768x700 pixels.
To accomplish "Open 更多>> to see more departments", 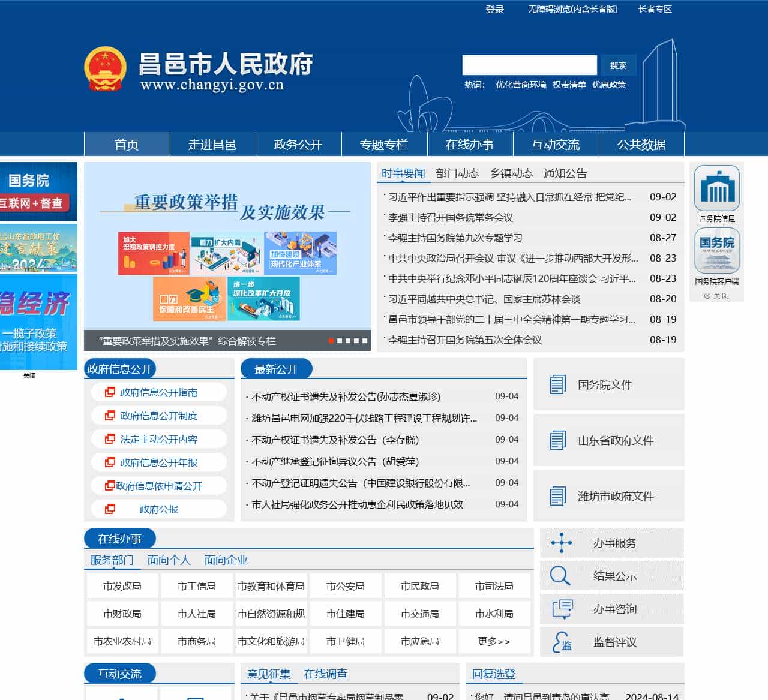I will pyautogui.click(x=494, y=641).
